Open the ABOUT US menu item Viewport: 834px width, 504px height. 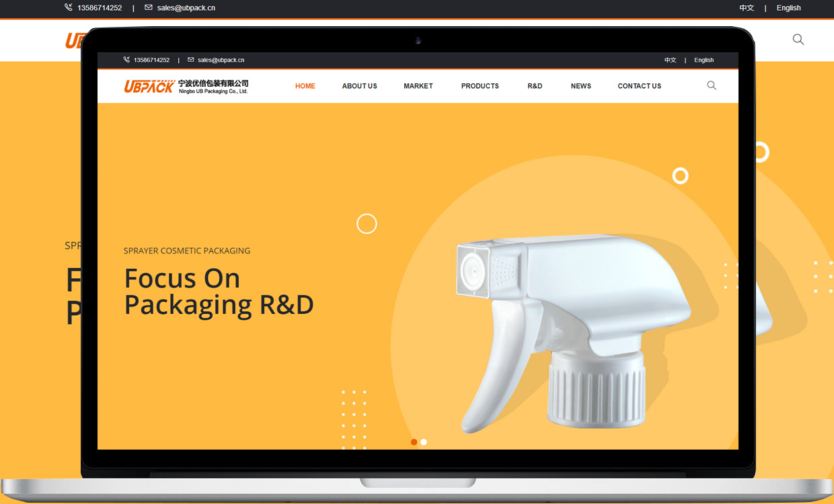point(359,86)
